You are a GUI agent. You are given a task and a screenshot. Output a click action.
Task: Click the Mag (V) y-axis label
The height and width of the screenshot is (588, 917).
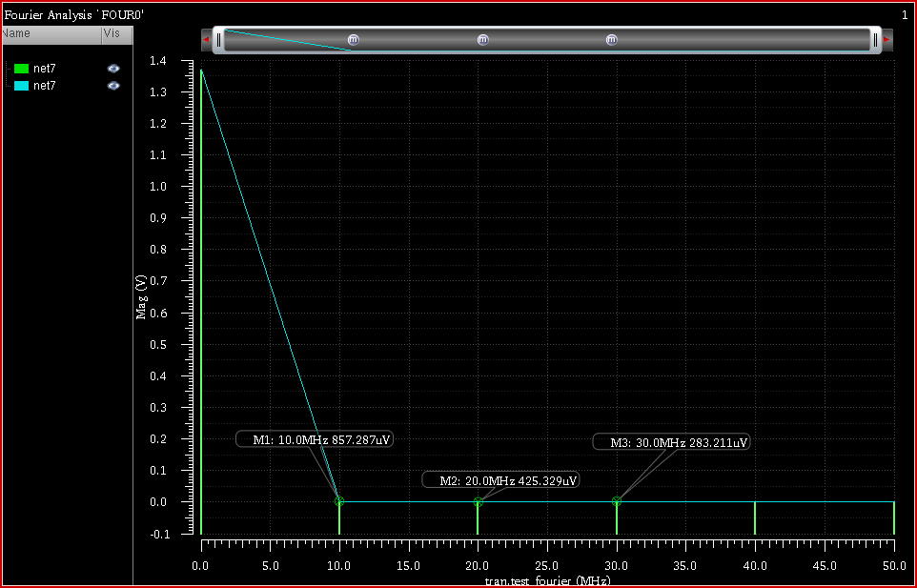coord(141,296)
